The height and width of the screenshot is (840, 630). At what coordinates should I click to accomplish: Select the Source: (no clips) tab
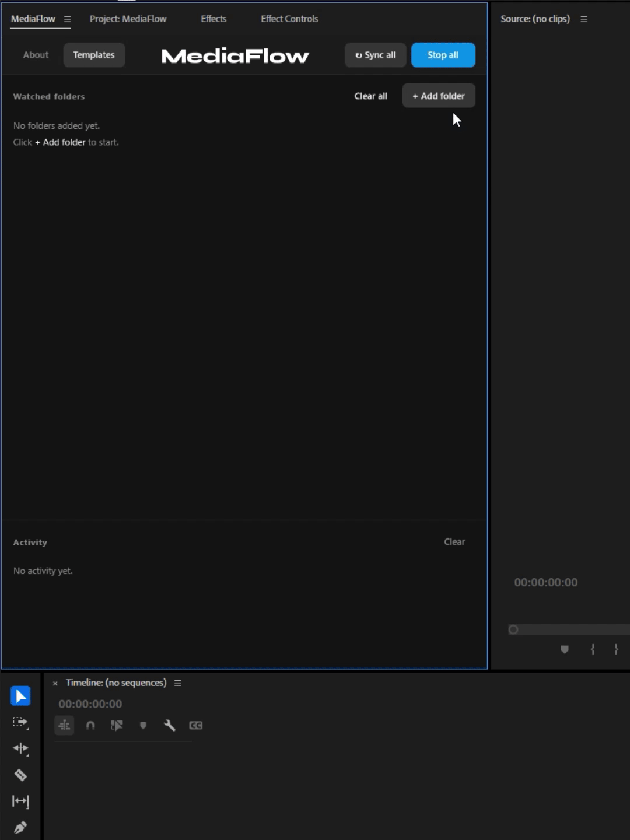pyautogui.click(x=535, y=19)
